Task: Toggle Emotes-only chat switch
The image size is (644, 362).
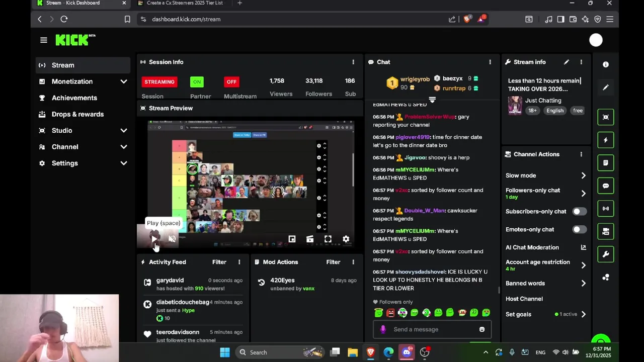Action: pyautogui.click(x=580, y=230)
